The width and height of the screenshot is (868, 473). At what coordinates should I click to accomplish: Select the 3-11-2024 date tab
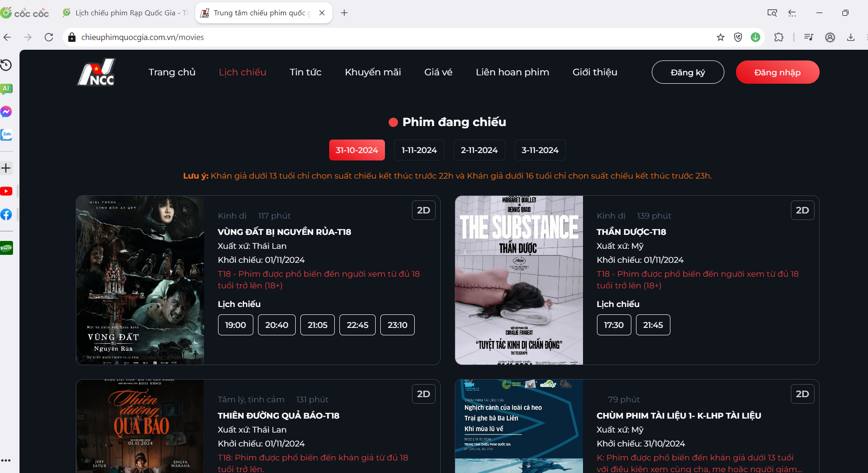coord(540,150)
